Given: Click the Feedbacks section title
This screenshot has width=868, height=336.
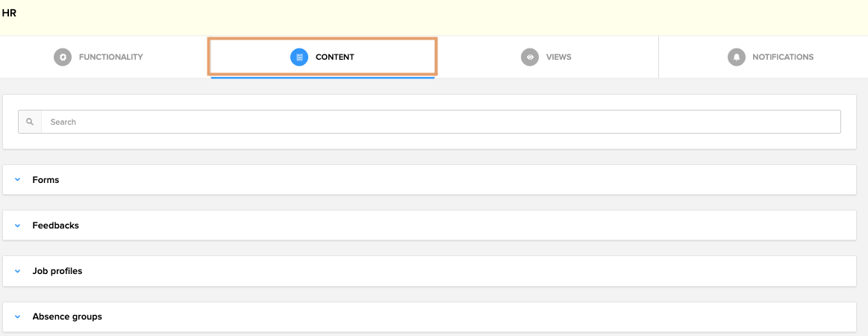Looking at the screenshot, I should point(55,225).
